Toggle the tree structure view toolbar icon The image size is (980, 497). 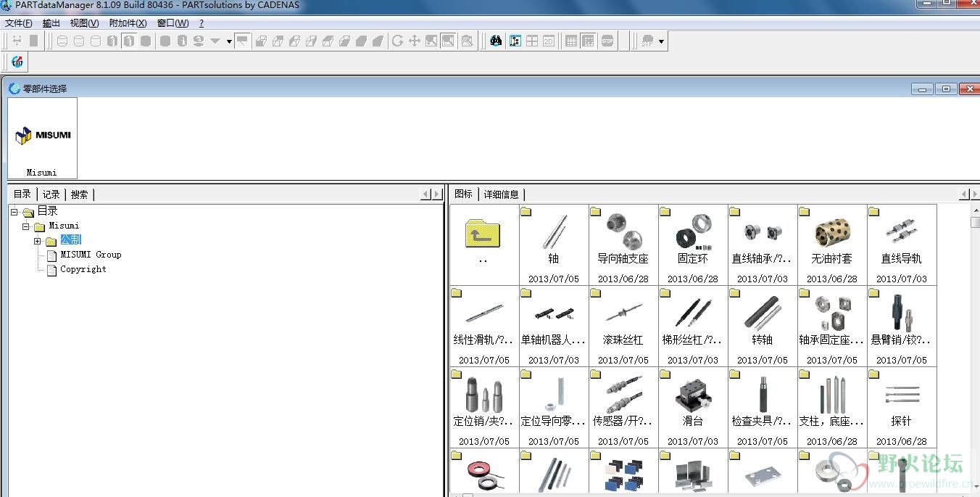click(x=515, y=41)
